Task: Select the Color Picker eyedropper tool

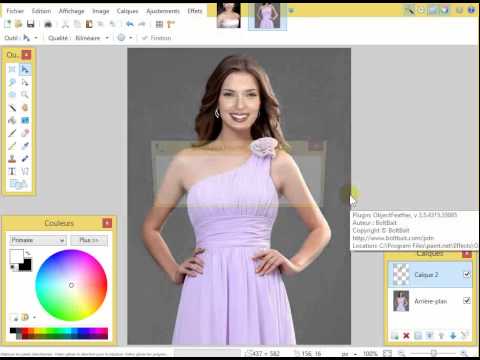Action: pos(25,146)
